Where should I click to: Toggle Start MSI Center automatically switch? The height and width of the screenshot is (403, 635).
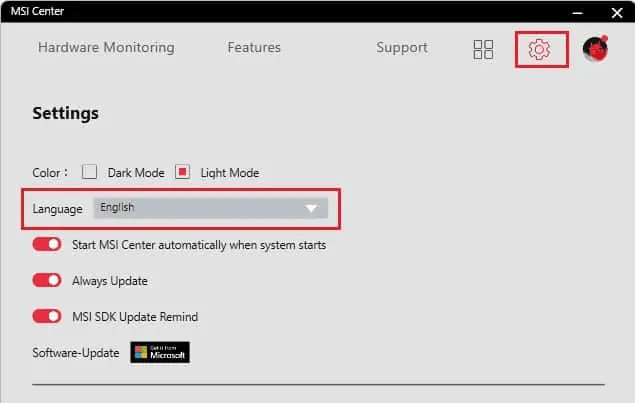click(47, 244)
